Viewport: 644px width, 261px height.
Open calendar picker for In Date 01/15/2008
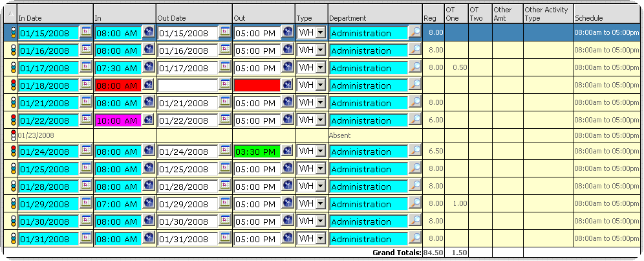(x=86, y=32)
